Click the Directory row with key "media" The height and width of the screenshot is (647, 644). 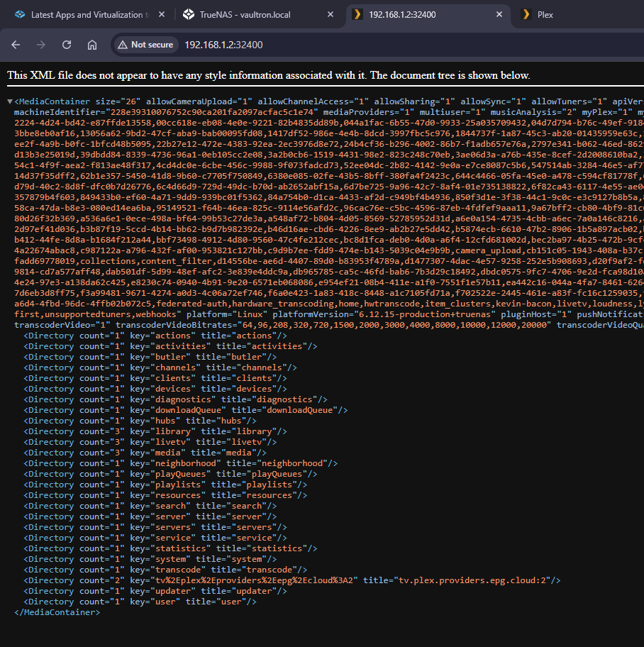pyautogui.click(x=145, y=453)
